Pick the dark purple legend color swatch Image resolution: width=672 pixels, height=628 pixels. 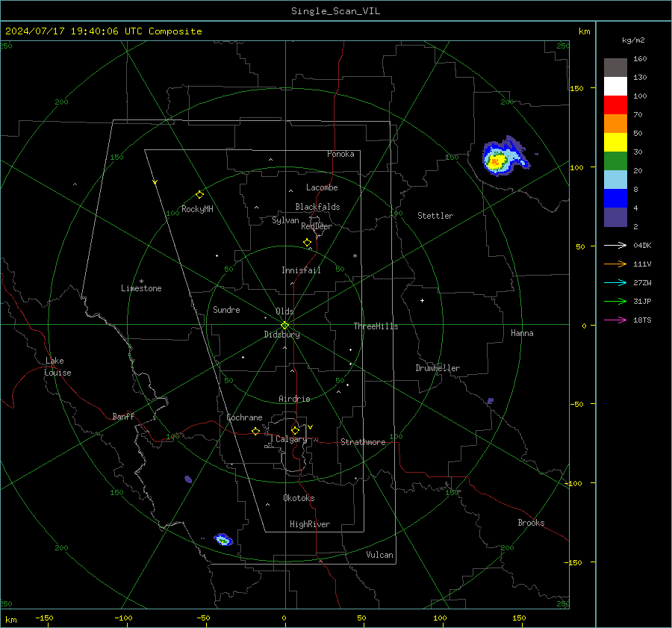click(615, 217)
